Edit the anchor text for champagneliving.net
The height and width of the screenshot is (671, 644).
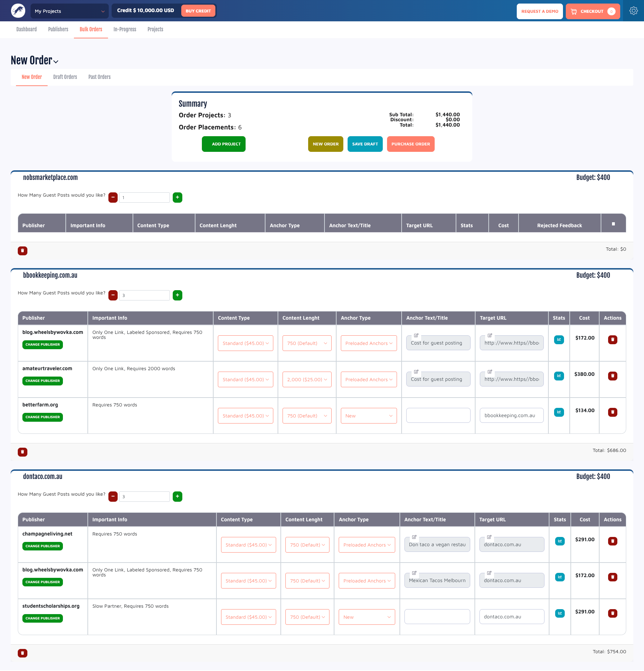coord(414,537)
